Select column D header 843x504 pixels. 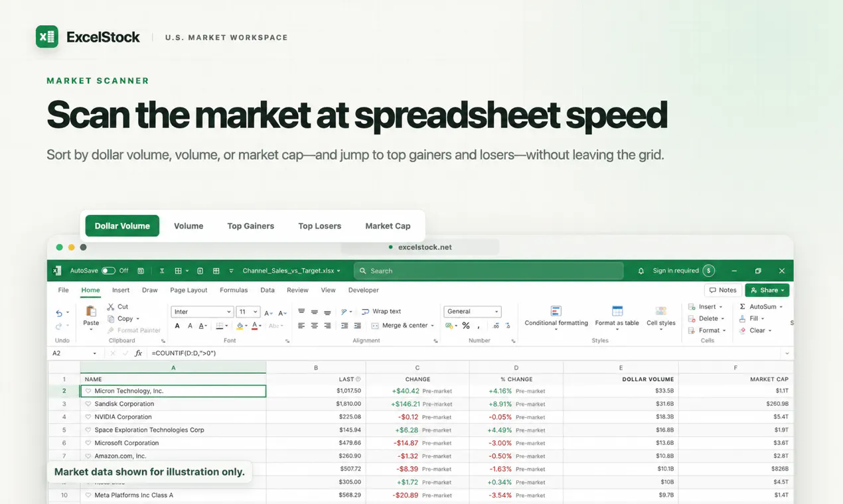516,367
